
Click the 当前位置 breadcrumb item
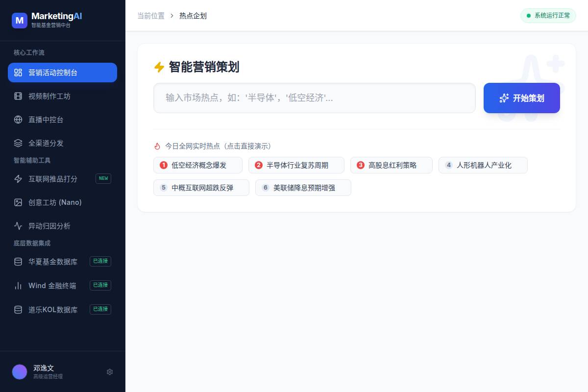pyautogui.click(x=150, y=16)
